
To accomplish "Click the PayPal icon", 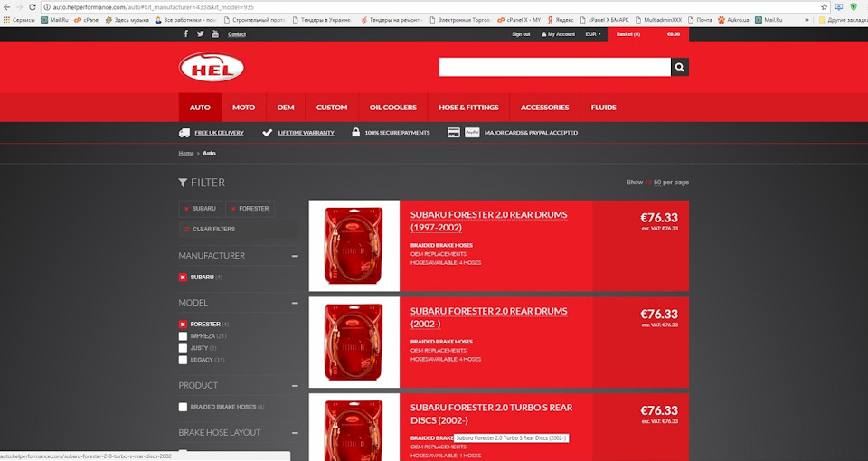I will pyautogui.click(x=472, y=133).
